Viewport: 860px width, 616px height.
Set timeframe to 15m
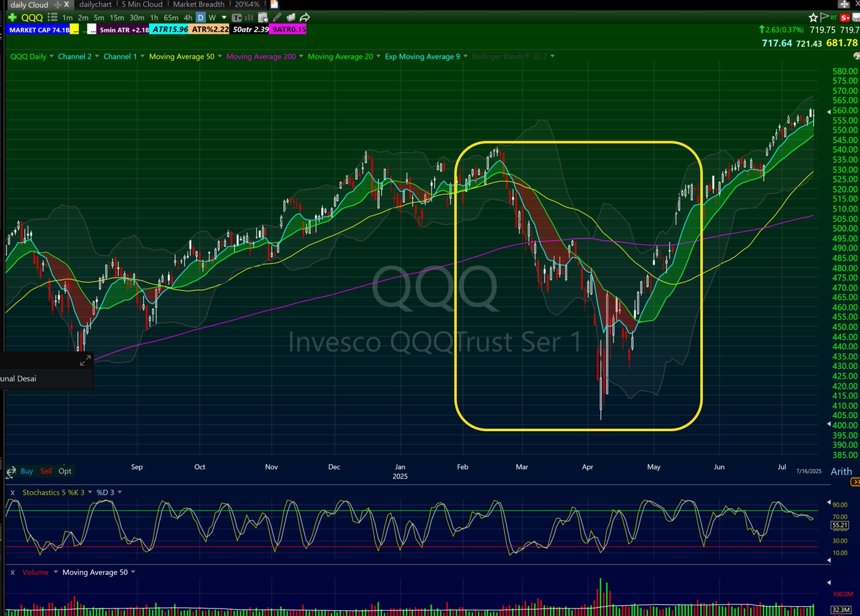pos(117,18)
